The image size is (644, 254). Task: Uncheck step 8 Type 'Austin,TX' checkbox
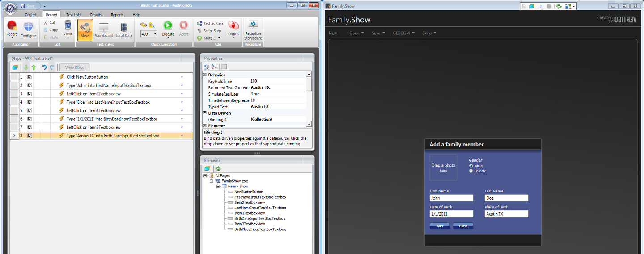pyautogui.click(x=30, y=136)
